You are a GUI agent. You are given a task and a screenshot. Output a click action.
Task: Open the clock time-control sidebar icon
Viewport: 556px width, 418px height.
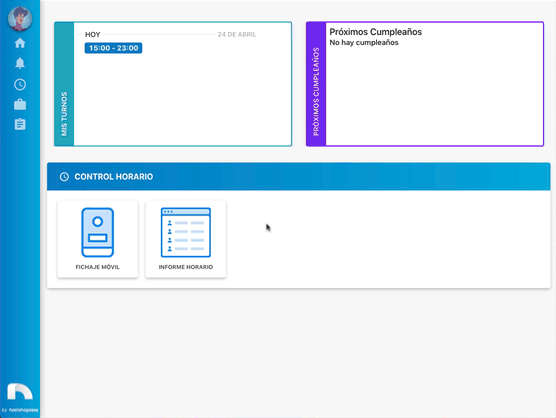[x=20, y=84]
